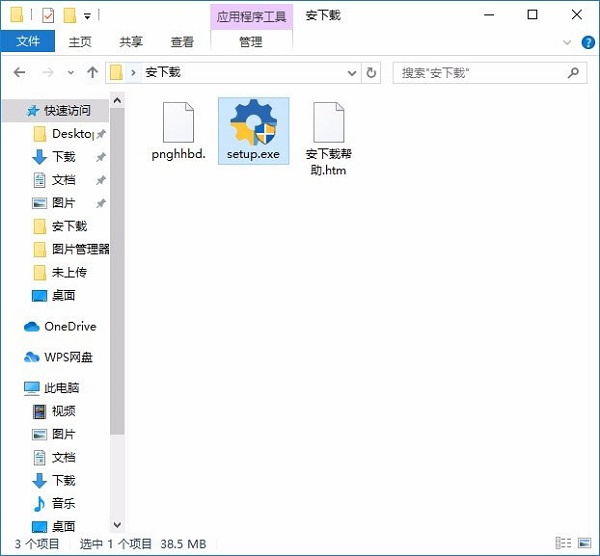The height and width of the screenshot is (556, 600).
Task: Click the help question mark icon
Action: pyautogui.click(x=586, y=42)
